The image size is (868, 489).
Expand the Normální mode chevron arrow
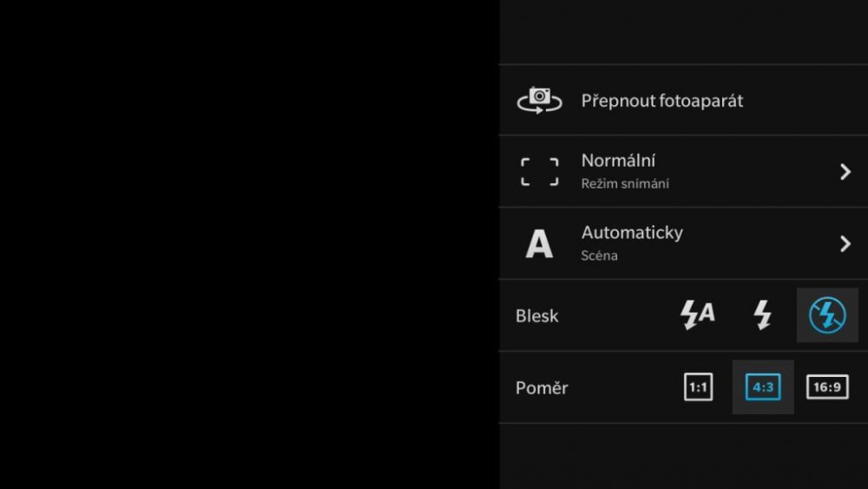[x=845, y=172]
